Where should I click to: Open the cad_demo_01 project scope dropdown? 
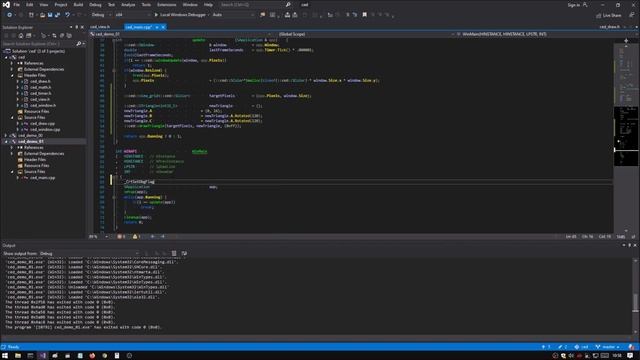click(x=180, y=34)
